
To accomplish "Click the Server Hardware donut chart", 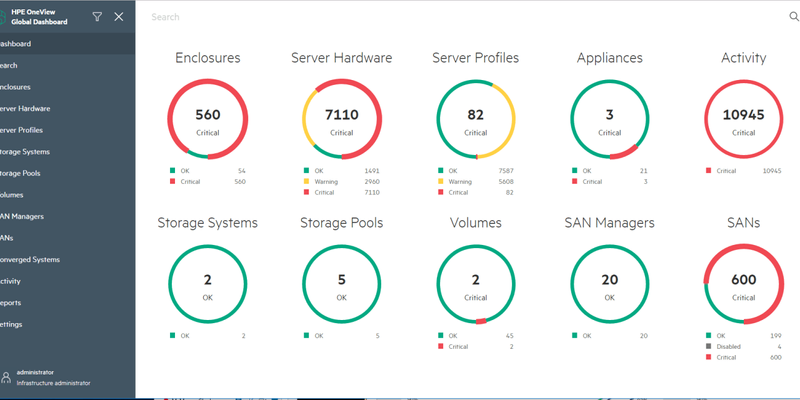I will tap(342, 119).
